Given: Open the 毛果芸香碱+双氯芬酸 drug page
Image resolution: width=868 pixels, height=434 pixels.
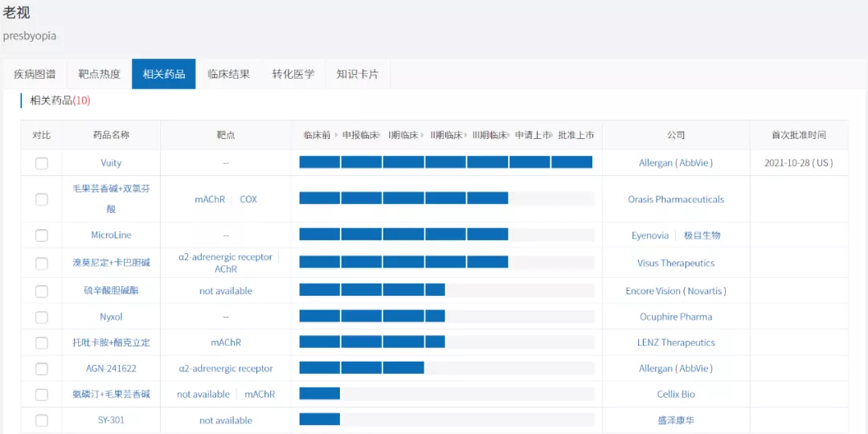Looking at the screenshot, I should [111, 199].
